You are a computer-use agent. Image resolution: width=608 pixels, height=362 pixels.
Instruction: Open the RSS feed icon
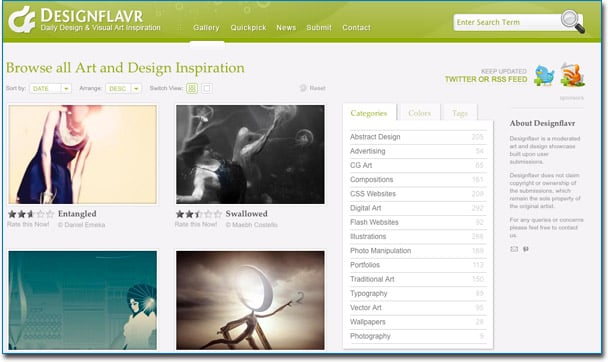[572, 75]
